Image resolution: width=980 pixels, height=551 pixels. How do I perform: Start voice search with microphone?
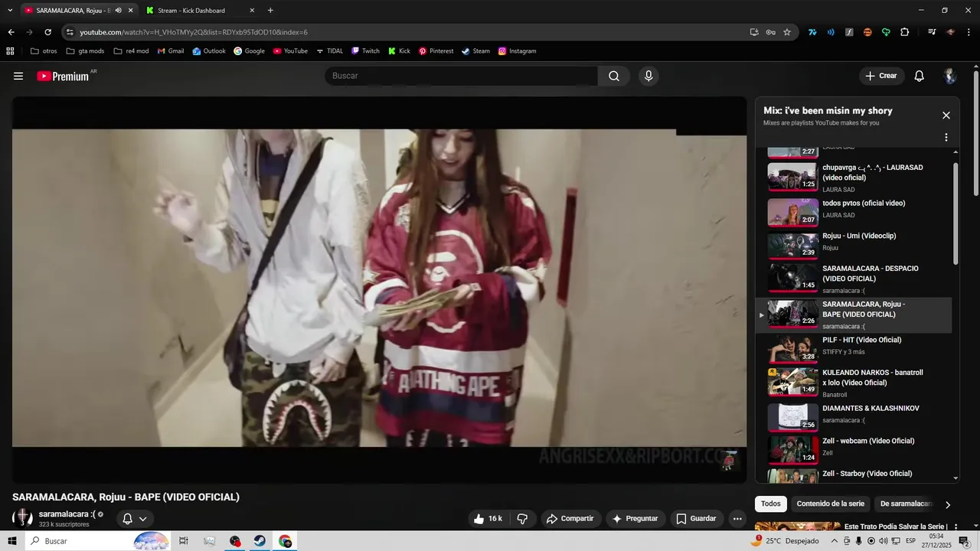pyautogui.click(x=648, y=76)
